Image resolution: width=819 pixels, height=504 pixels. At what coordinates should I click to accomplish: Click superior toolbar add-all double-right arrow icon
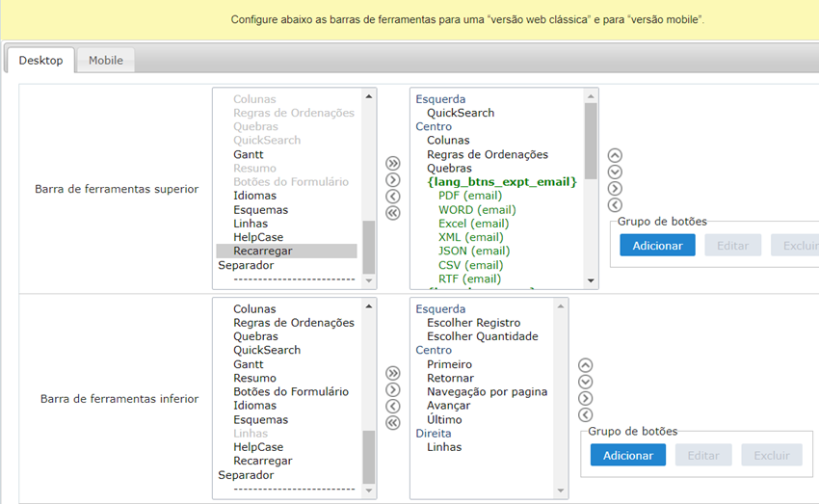click(x=393, y=164)
